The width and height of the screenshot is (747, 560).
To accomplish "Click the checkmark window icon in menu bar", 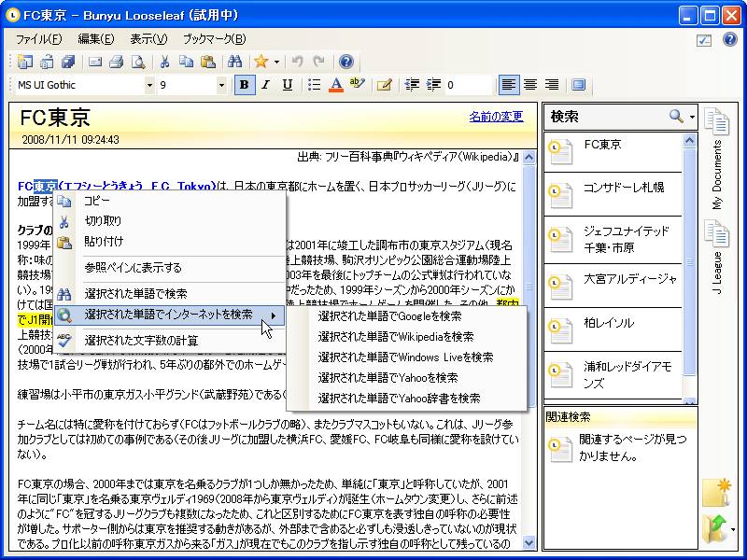I will point(704,40).
